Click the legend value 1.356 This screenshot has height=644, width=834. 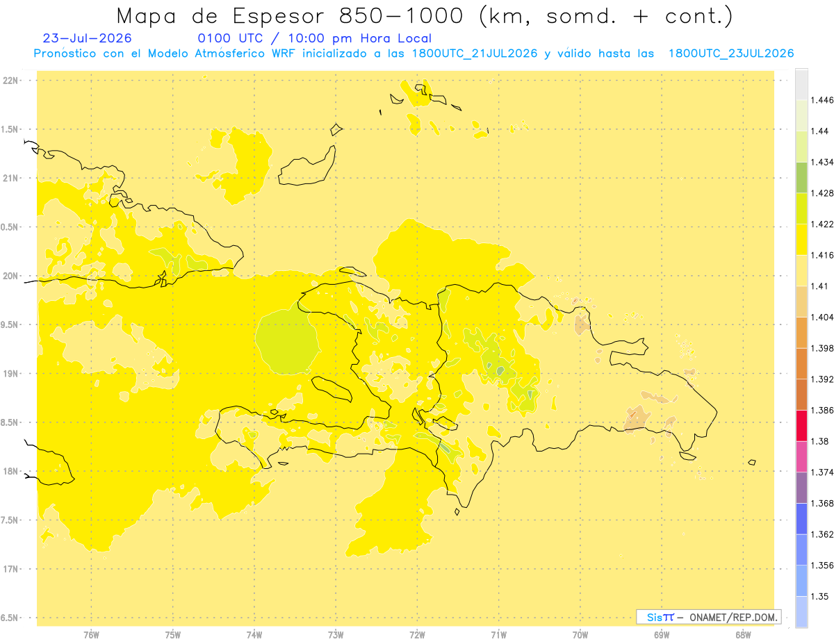tap(824, 565)
